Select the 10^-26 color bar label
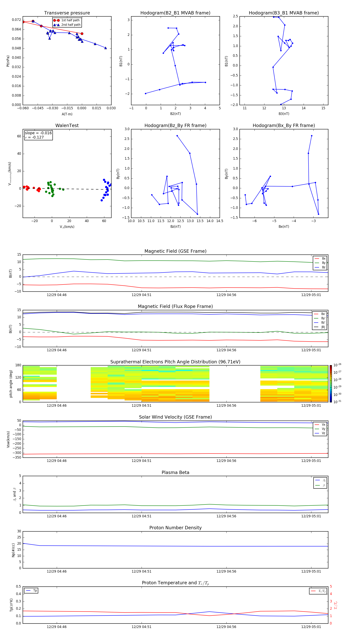Viewport: 351px width, 644px height. tap(337, 365)
